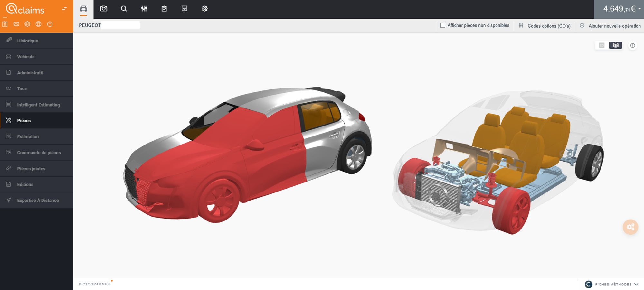Collapse the sidebar with arrows icon

pos(64,9)
